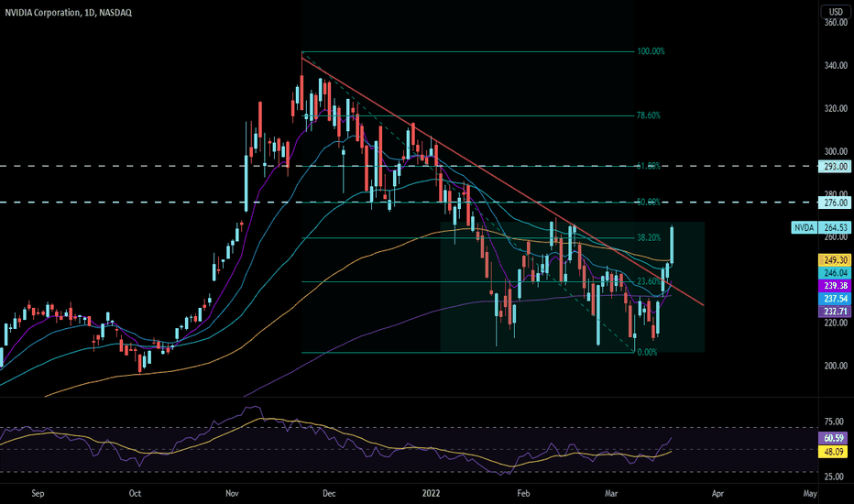Screen dimensions: 854x504
Task: Click the 220.00 price scale tick
Action: point(836,323)
